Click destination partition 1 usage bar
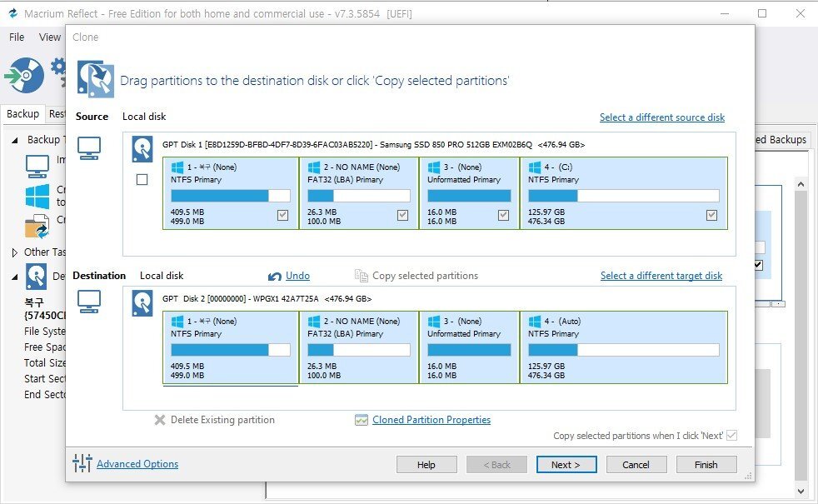The width and height of the screenshot is (818, 504). tap(231, 350)
